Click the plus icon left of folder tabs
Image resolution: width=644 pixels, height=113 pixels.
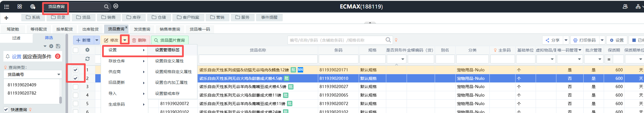pyautogui.click(x=6, y=18)
